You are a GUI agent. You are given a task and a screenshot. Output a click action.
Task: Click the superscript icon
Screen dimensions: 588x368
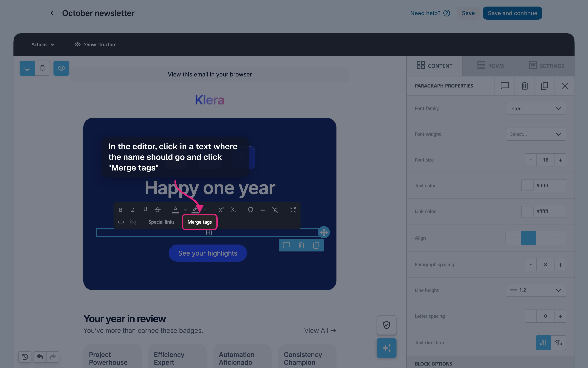click(221, 210)
